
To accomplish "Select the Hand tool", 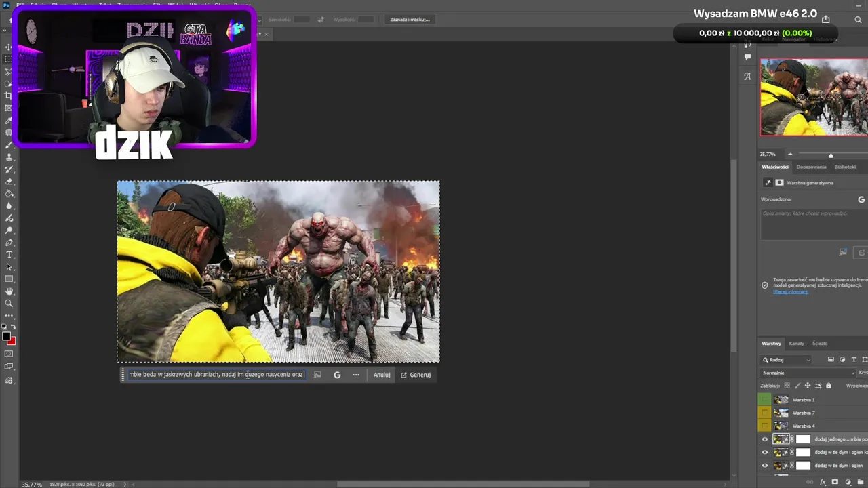I will 9,291.
